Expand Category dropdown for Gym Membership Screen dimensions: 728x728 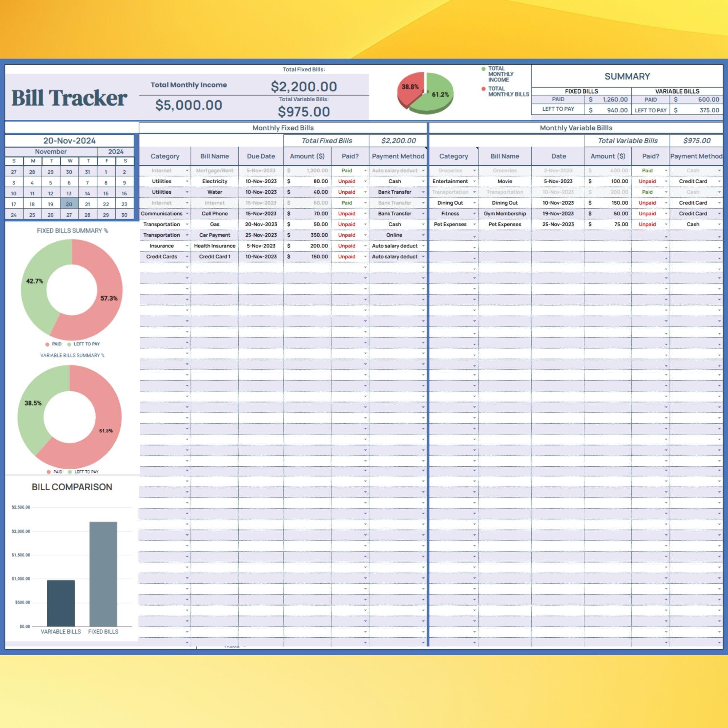474,214
